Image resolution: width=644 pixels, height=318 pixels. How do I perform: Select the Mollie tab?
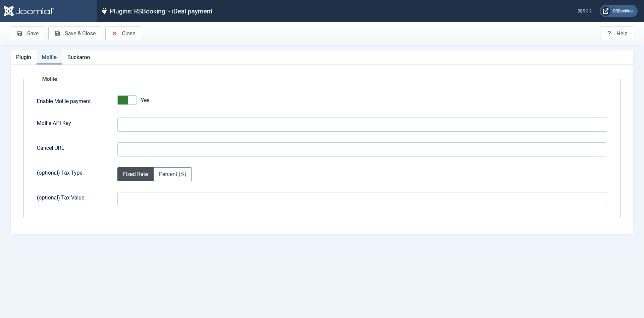pos(49,57)
